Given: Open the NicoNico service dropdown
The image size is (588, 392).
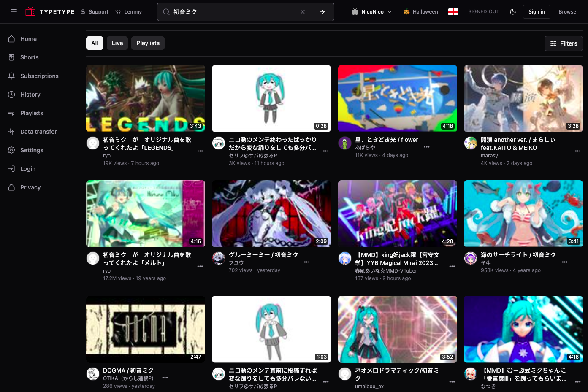Looking at the screenshot, I should coord(372,12).
